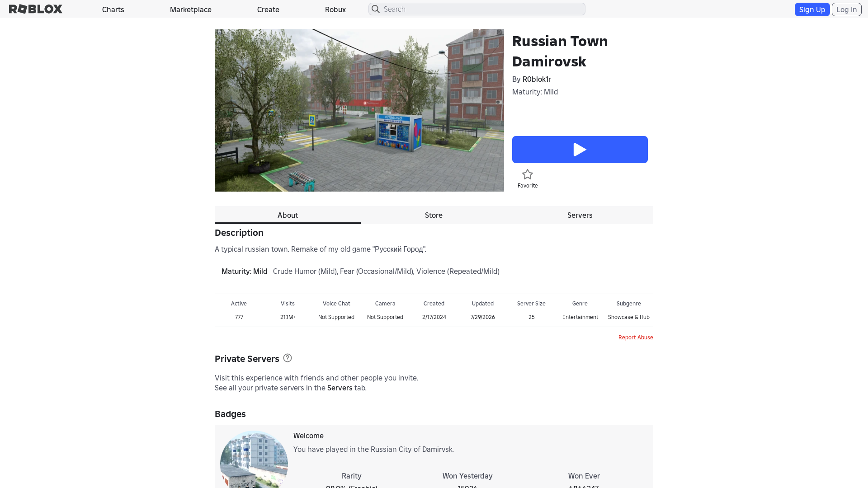The image size is (868, 488).
Task: Click the Created date 2/17/2024
Action: tap(434, 317)
